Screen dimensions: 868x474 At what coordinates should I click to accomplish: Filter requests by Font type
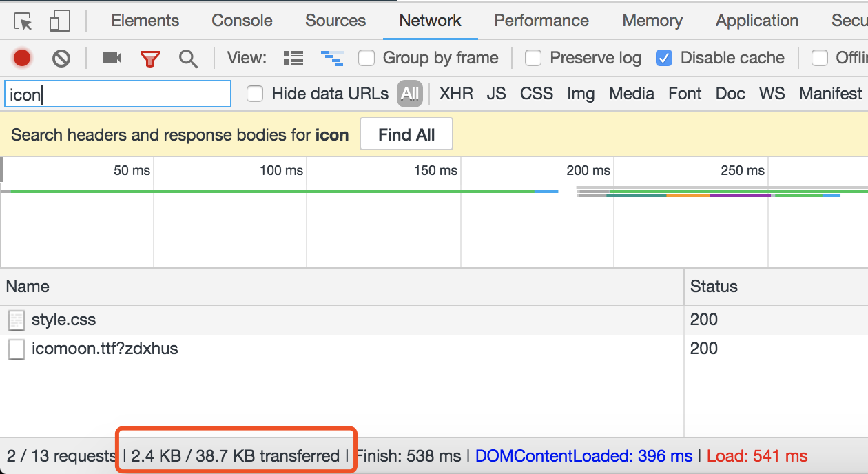(685, 93)
